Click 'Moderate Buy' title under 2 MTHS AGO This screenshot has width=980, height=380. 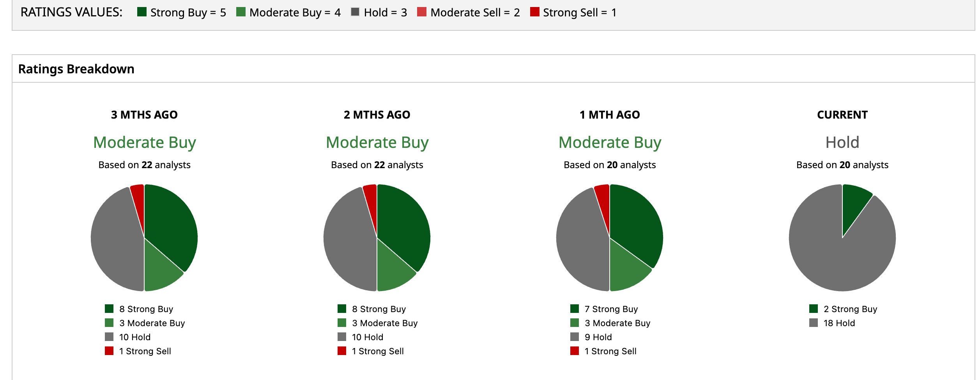[x=377, y=143]
